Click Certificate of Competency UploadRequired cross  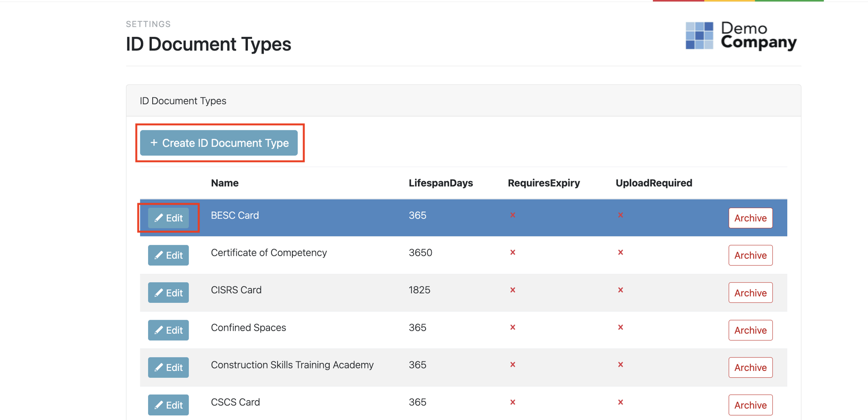(x=620, y=253)
